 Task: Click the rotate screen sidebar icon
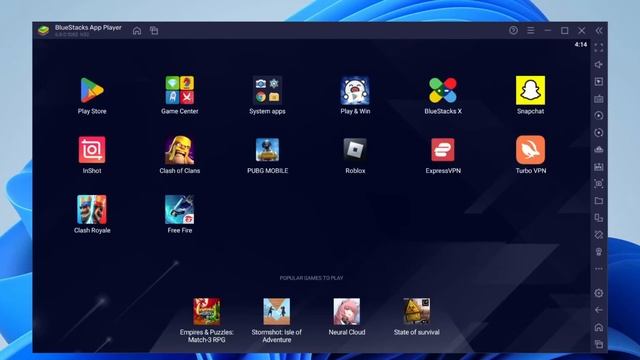[x=599, y=235]
